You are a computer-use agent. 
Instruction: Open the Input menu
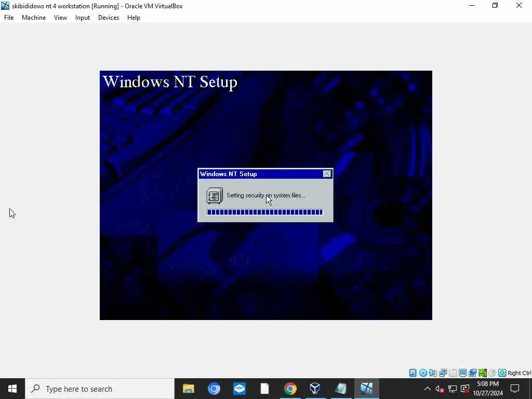[x=83, y=18]
